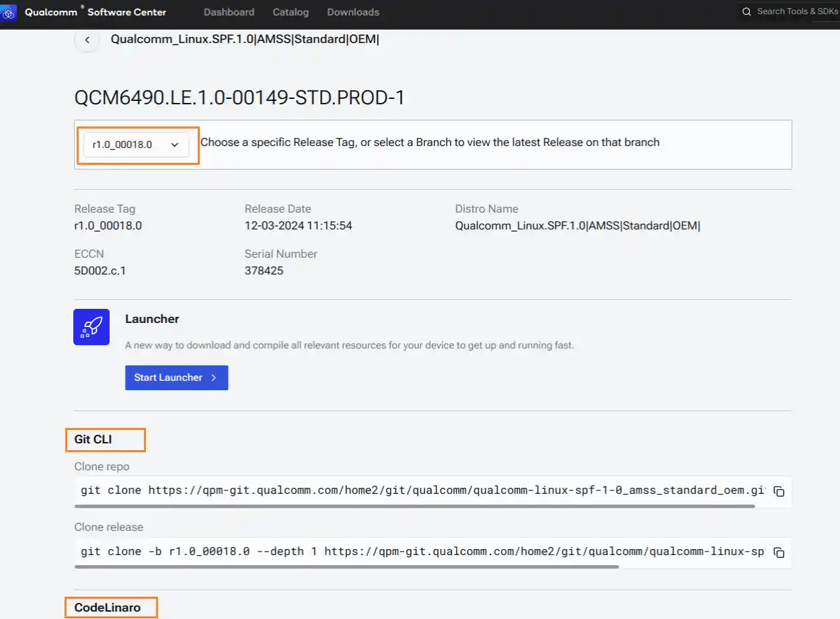Open the r1.0_00018.0 release tag dropdown
Viewport: 840px width, 619px height.
(x=136, y=145)
